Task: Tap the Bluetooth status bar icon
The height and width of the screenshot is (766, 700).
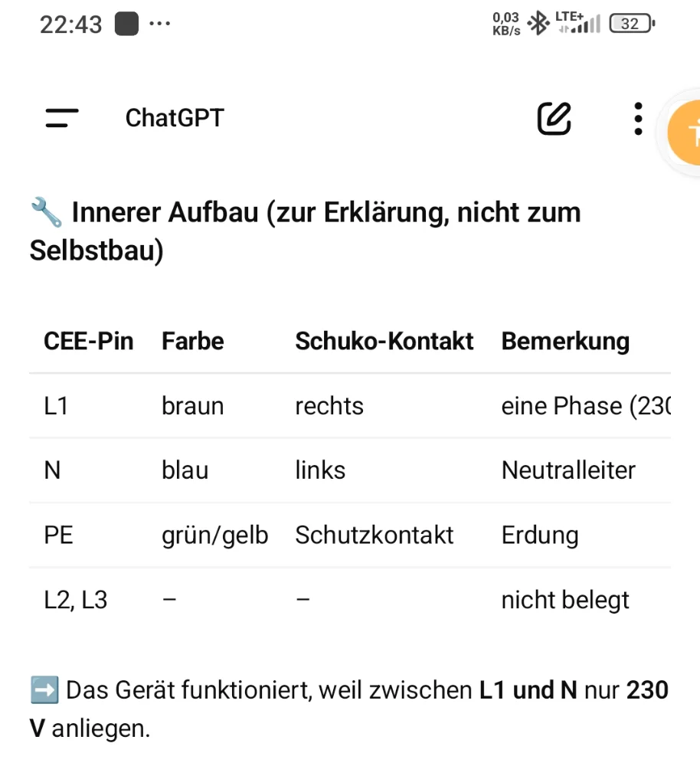Action: pos(540,24)
